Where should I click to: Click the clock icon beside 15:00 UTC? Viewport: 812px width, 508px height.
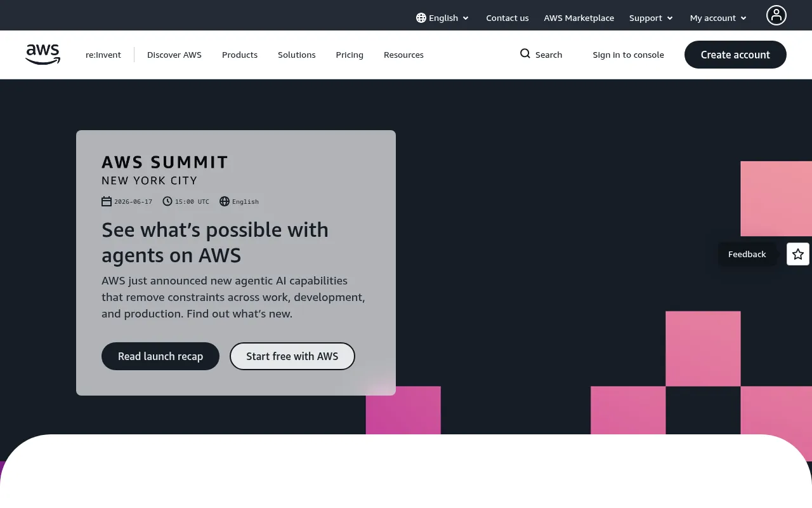click(167, 201)
